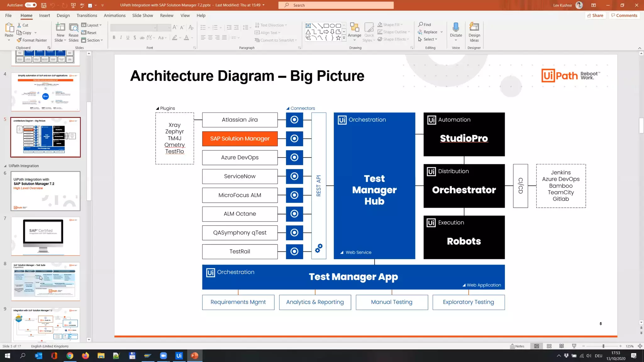This screenshot has height=362, width=644.
Task: Toggle AutoSave switch off
Action: 31,5
